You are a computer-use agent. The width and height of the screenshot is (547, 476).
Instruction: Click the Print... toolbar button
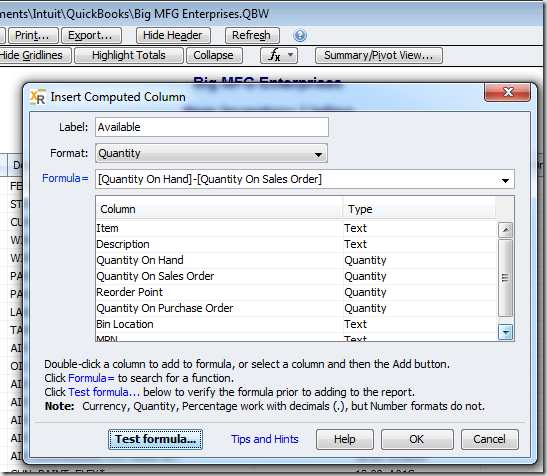[32, 35]
